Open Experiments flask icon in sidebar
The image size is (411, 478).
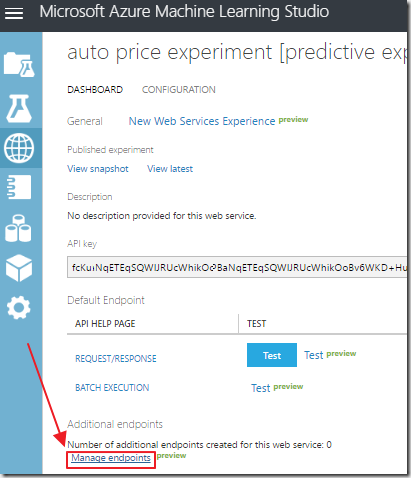click(x=19, y=108)
